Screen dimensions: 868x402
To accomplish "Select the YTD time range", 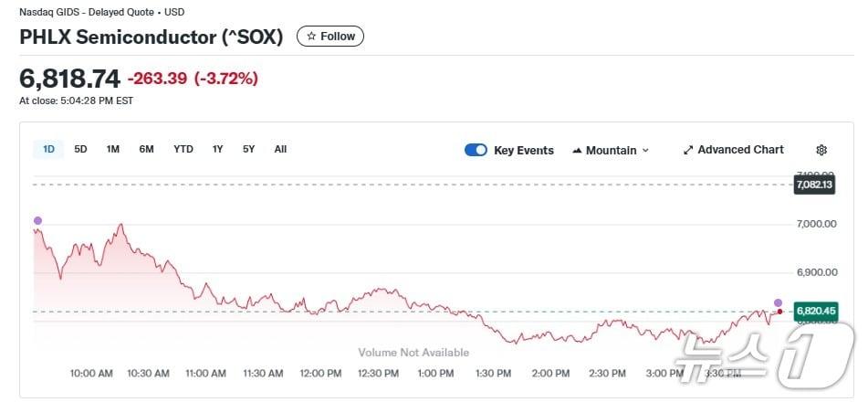I will (183, 149).
